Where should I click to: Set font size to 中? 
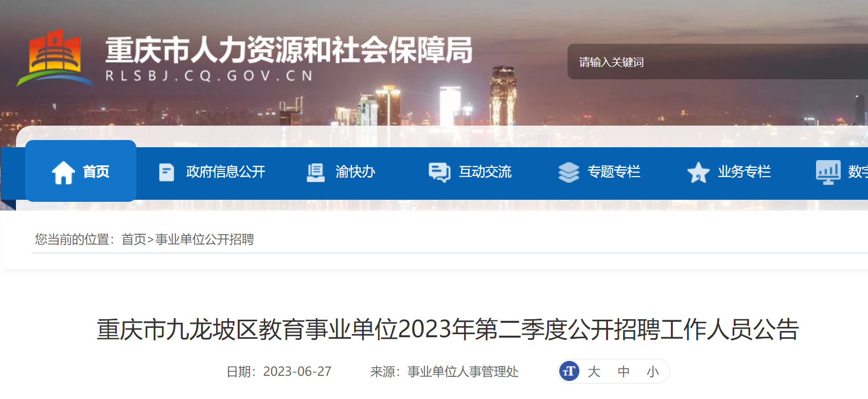[x=624, y=372]
